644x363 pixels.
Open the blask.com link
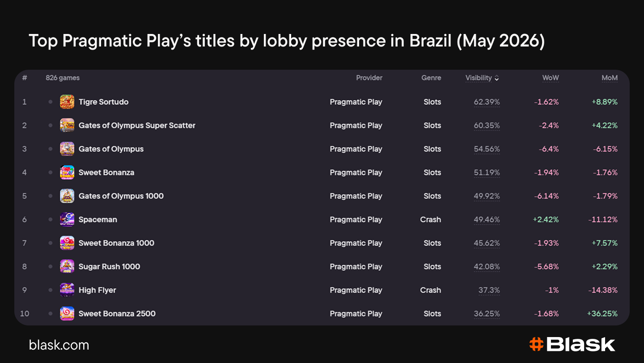click(x=59, y=345)
